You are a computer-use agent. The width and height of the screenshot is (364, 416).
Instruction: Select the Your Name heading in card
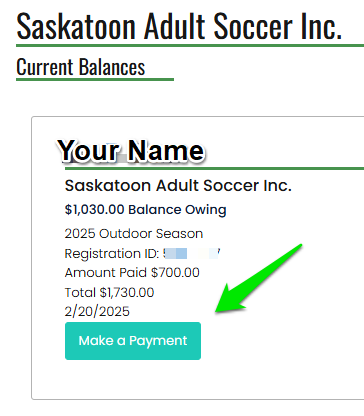click(x=131, y=151)
